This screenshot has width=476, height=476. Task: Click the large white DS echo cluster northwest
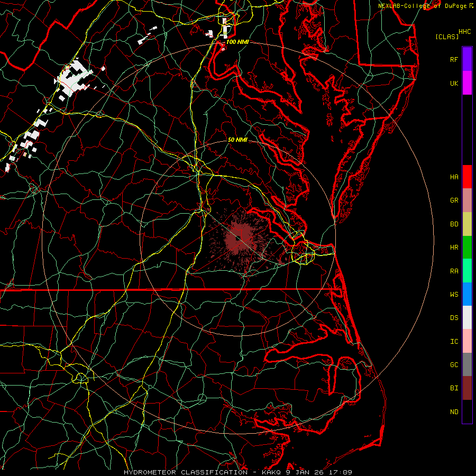(x=73, y=79)
